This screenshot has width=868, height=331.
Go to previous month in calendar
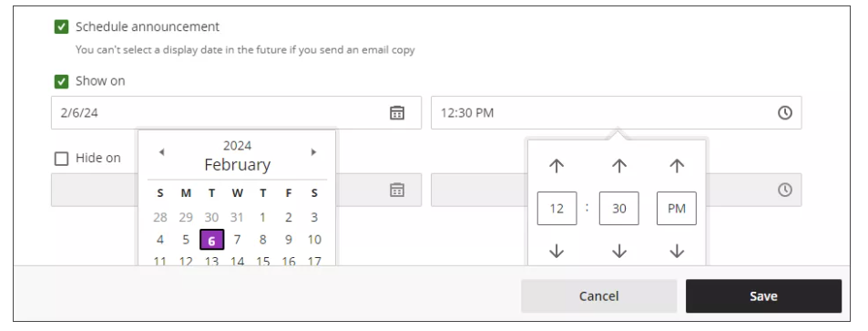pyautogui.click(x=161, y=152)
